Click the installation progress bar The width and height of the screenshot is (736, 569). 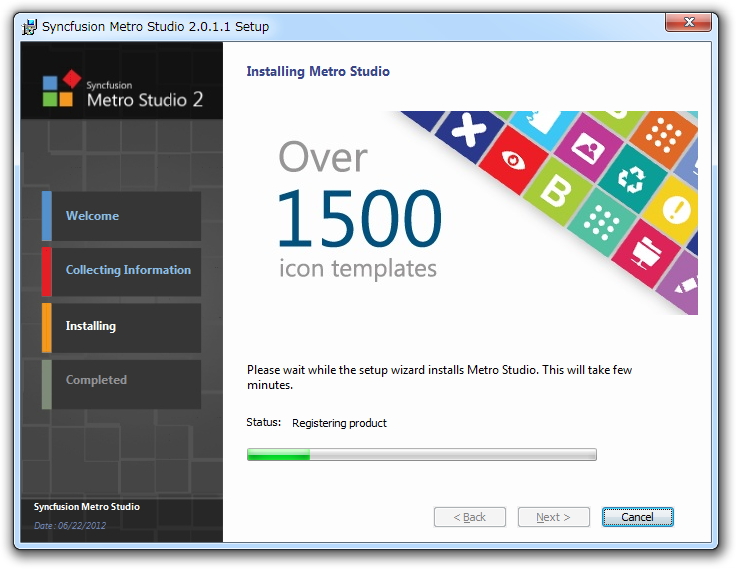coord(422,454)
